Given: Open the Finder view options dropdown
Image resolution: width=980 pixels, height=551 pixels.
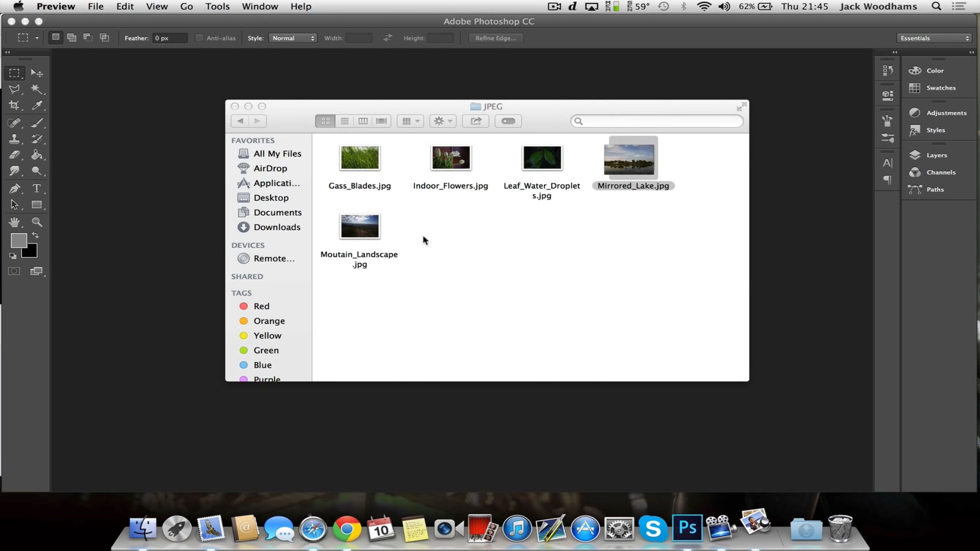Looking at the screenshot, I should pos(410,121).
